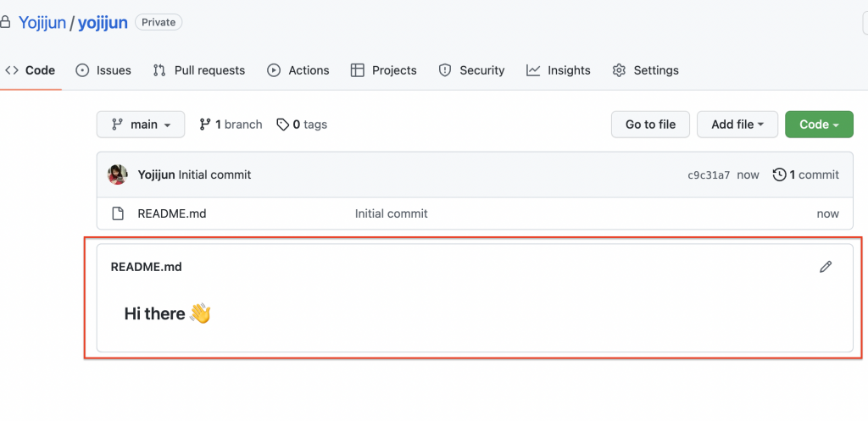Go to the Actions tab
868x421 pixels.
pyautogui.click(x=298, y=70)
